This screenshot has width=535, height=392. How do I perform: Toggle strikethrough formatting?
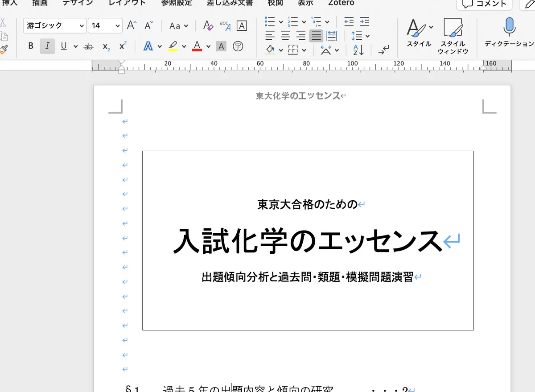click(89, 46)
